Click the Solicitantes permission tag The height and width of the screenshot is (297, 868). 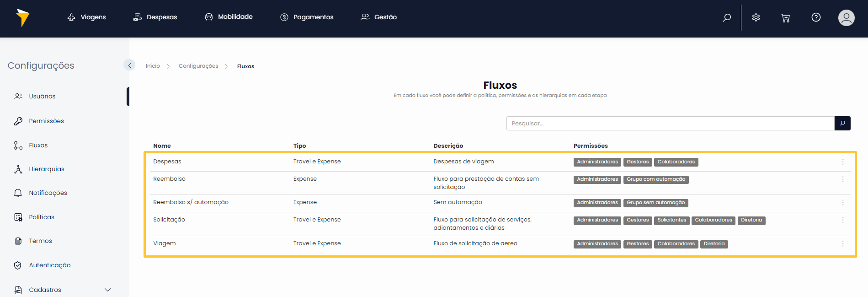672,220
